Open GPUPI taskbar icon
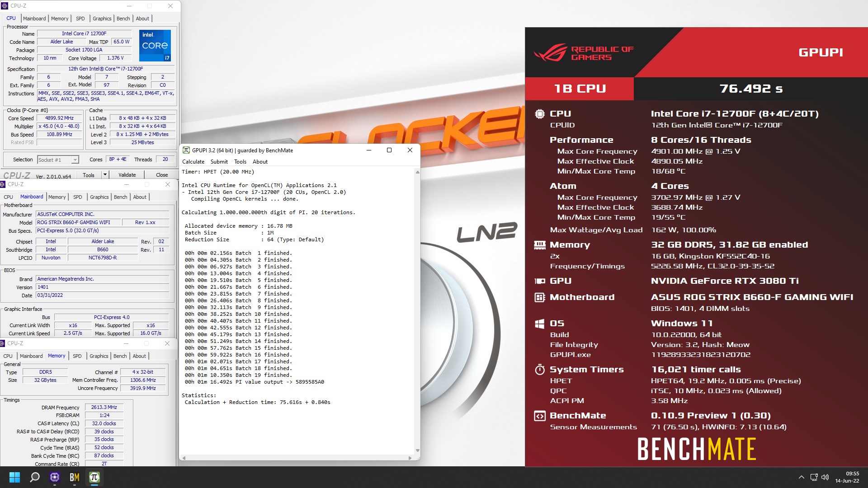This screenshot has width=868, height=488. tap(94, 477)
